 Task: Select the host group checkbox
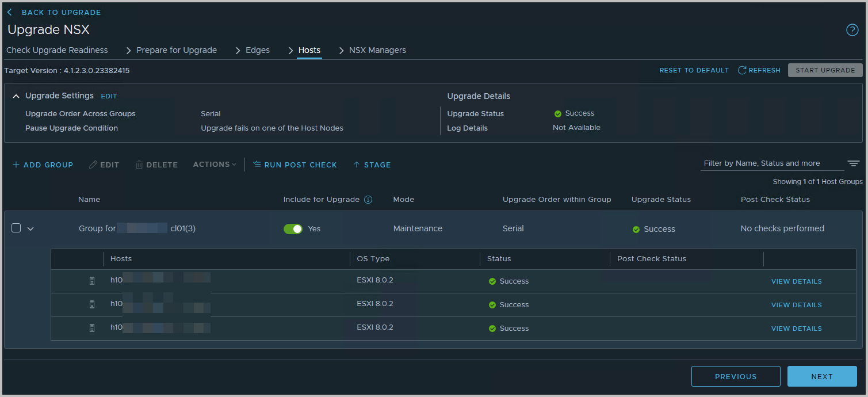click(16, 228)
